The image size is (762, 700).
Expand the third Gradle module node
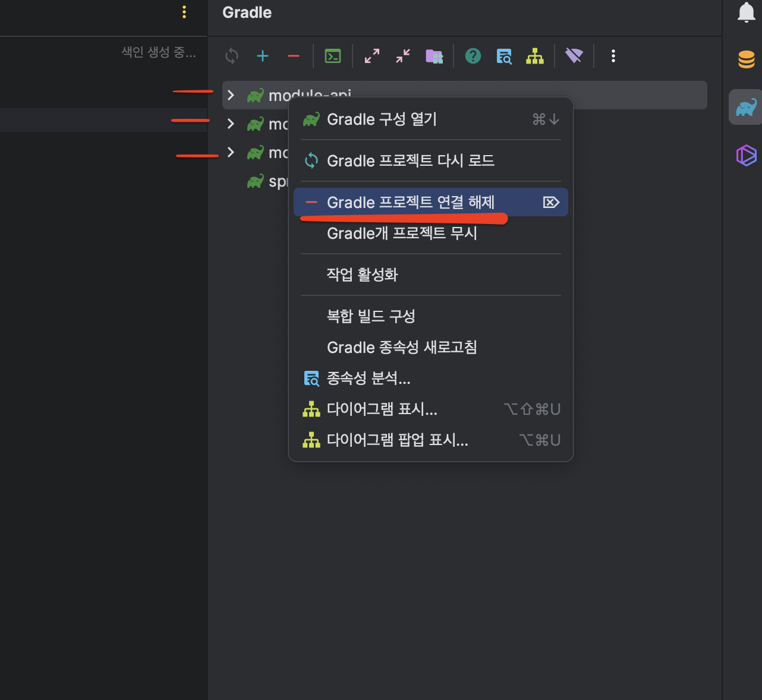click(x=231, y=152)
